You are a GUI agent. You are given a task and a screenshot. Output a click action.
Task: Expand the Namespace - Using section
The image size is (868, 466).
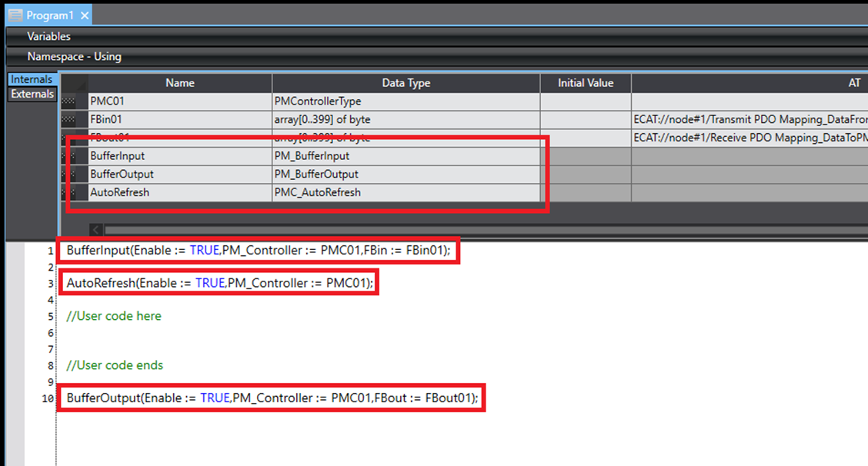click(74, 56)
